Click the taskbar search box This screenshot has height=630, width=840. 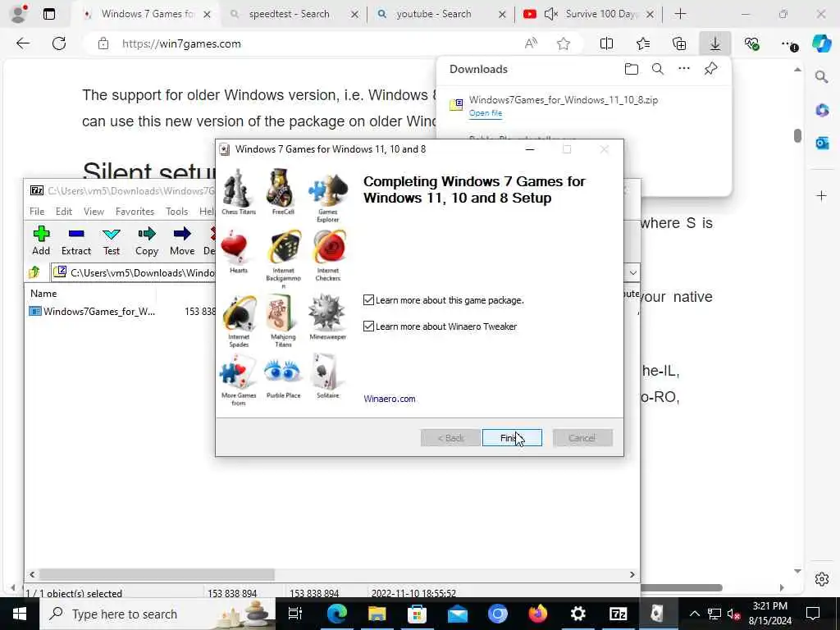coord(158,614)
